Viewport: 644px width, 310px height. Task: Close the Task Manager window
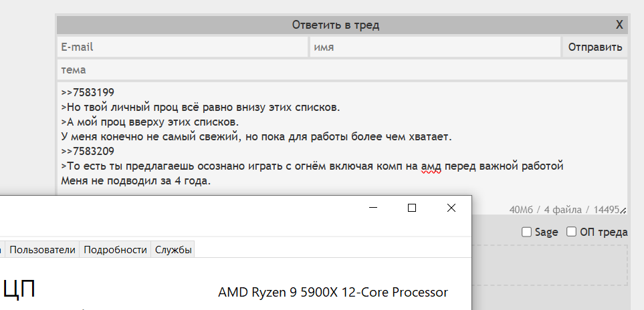click(x=451, y=208)
